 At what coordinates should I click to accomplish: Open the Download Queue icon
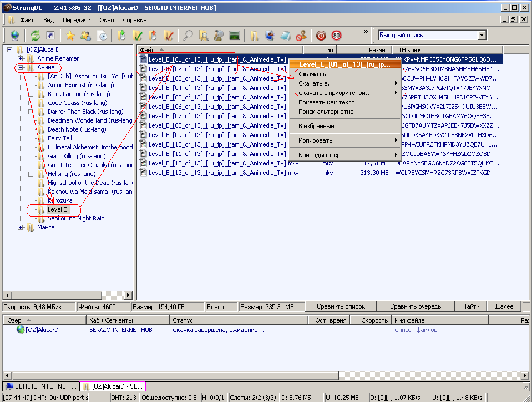point(121,35)
